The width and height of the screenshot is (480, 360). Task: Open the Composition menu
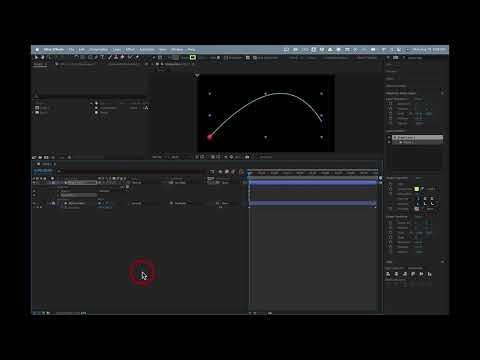pyautogui.click(x=98, y=49)
